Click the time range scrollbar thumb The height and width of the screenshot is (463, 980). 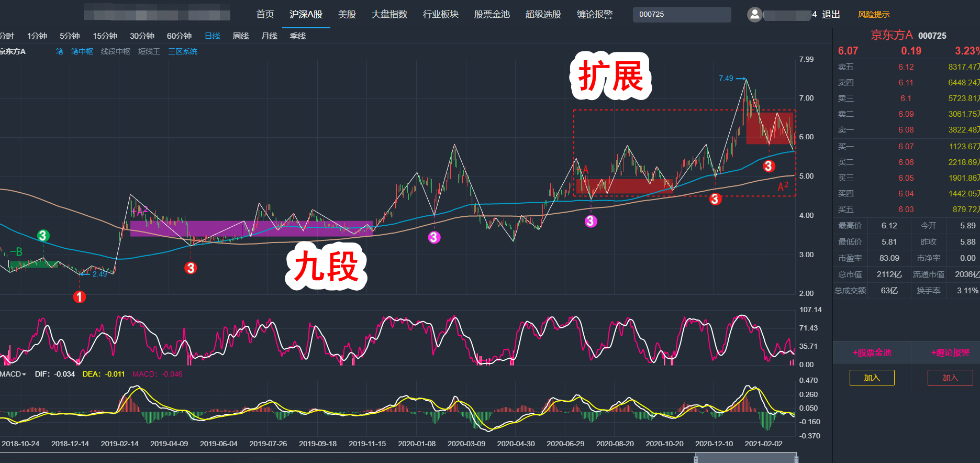click(x=746, y=459)
